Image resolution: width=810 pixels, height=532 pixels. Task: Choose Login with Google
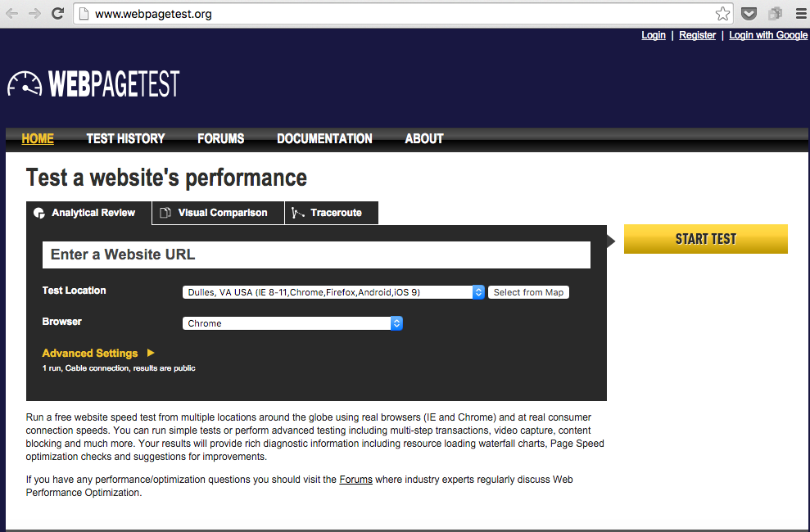click(x=767, y=35)
